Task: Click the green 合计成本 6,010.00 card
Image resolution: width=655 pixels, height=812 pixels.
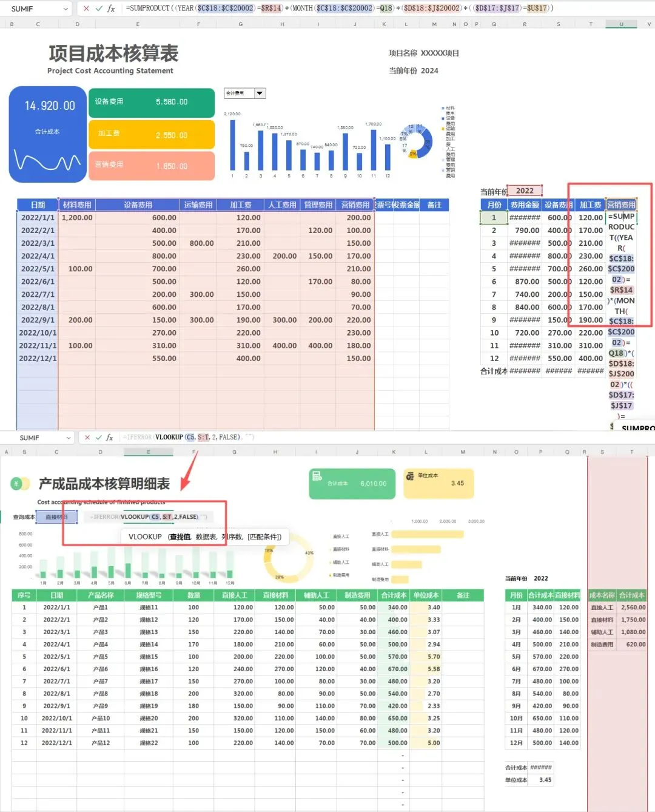Action: [352, 484]
